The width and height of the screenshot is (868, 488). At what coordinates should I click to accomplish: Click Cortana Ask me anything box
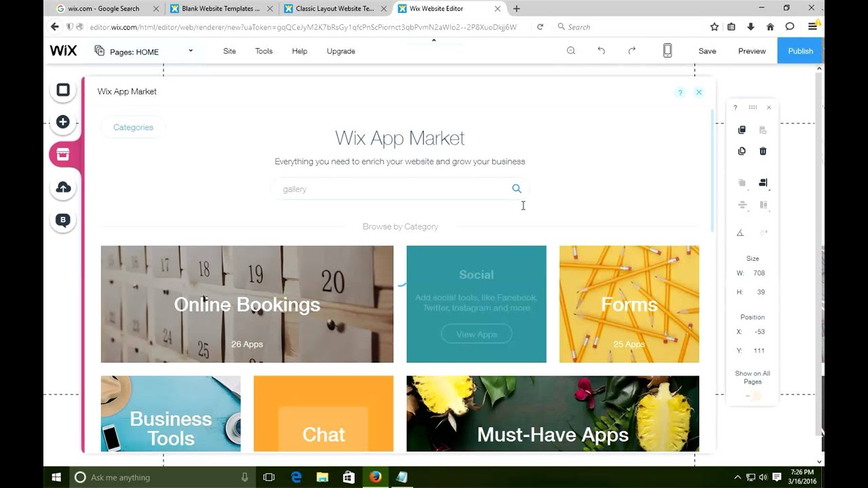click(x=163, y=477)
